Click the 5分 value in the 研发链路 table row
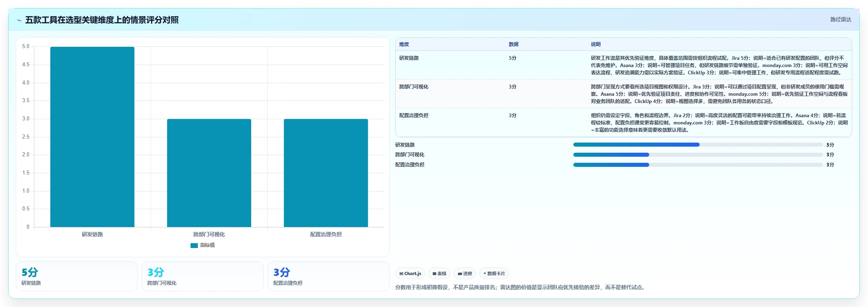The height and width of the screenshot is (307, 868). tap(512, 58)
